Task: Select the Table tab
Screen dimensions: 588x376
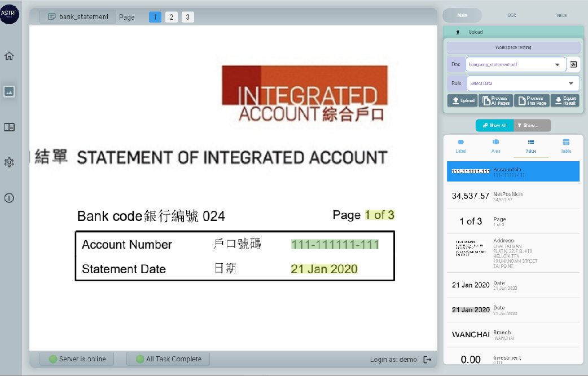Action: (x=566, y=146)
